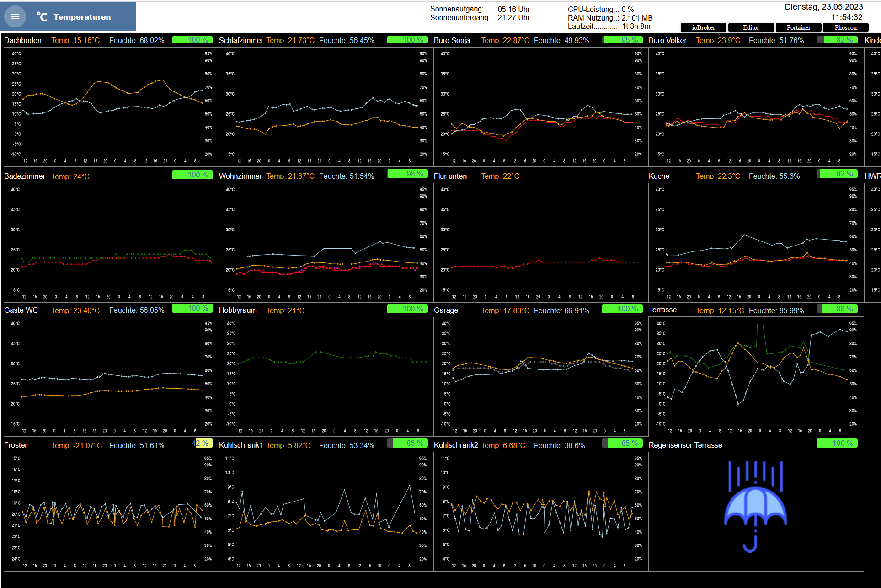Image resolution: width=881 pixels, height=588 pixels.
Task: Open the ioBroker link button
Action: pyautogui.click(x=703, y=27)
